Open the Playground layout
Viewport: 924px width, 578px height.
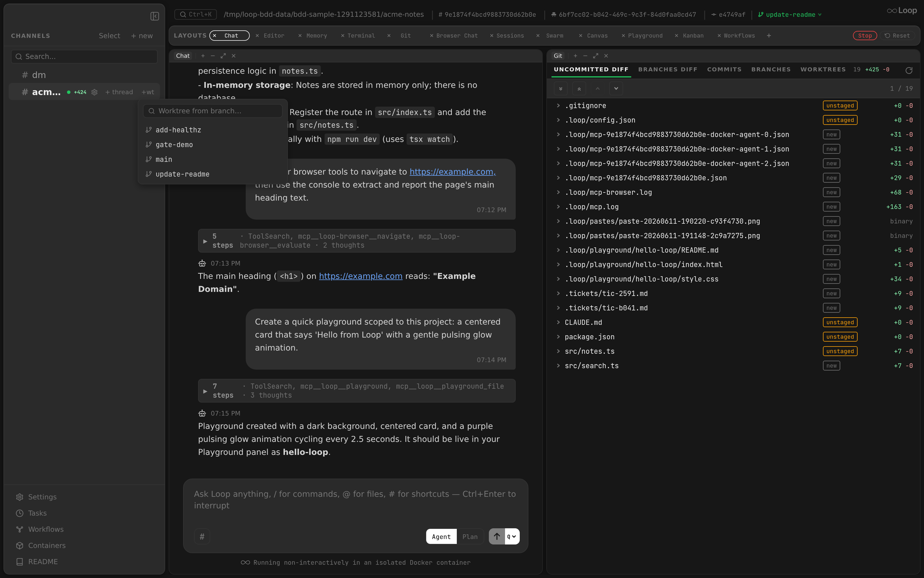[645, 36]
